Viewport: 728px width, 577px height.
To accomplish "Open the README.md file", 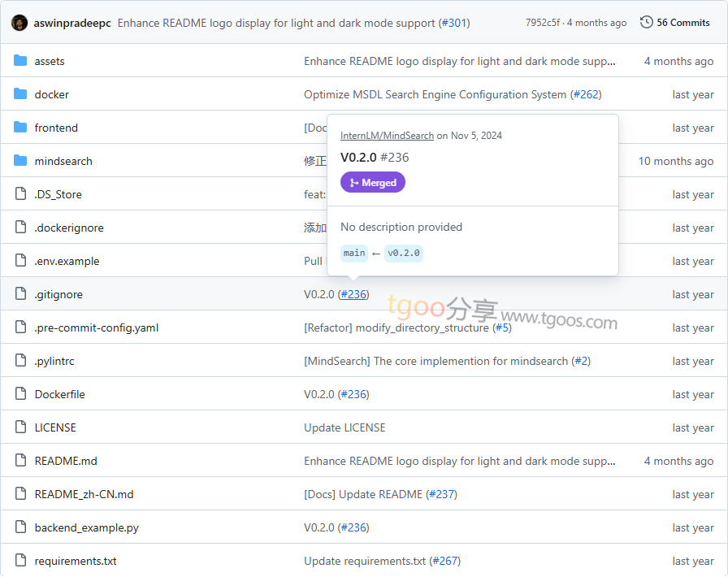I will (x=66, y=461).
